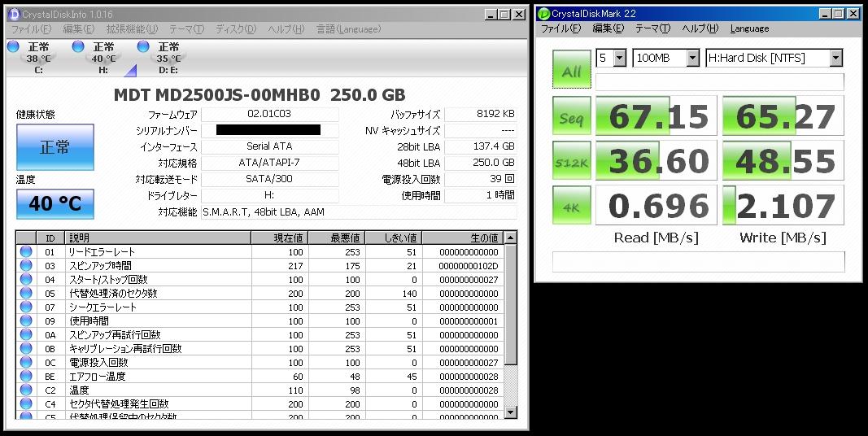Click 512K read result 36.60
The width and height of the screenshot is (868, 436).
[656, 160]
